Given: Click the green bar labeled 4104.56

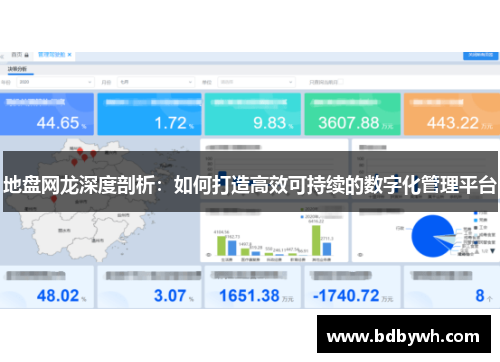Looking at the screenshot, I should [221, 246].
